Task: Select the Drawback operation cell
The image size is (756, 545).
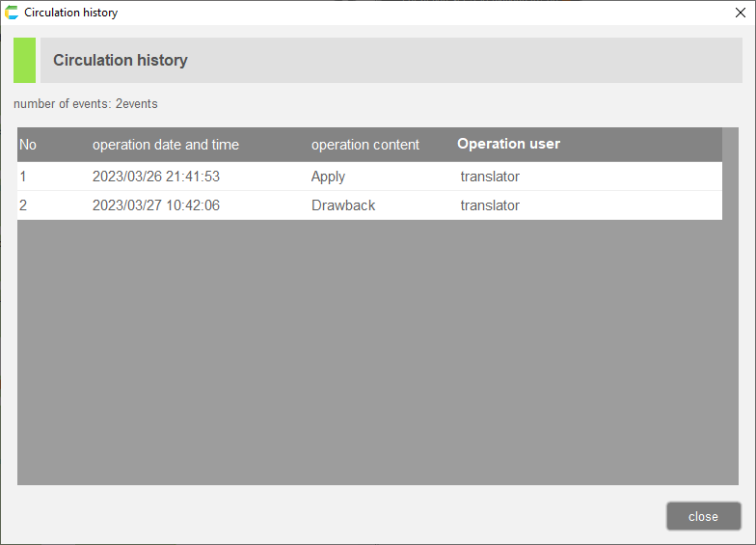Action: pos(343,205)
